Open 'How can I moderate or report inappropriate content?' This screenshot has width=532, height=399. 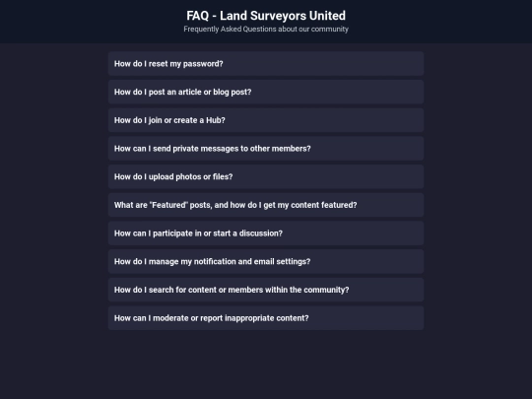pyautogui.click(x=266, y=318)
